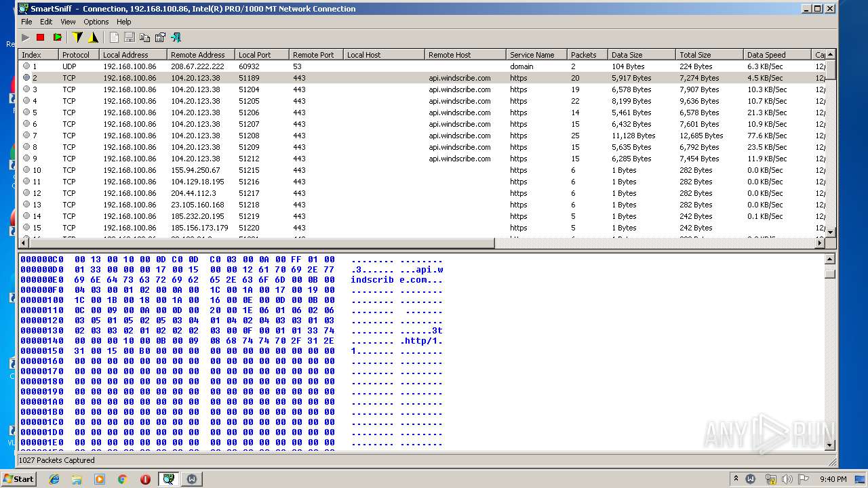Show hidden tray icons arrow
Viewport: 868px width, 488px height.
tap(736, 479)
